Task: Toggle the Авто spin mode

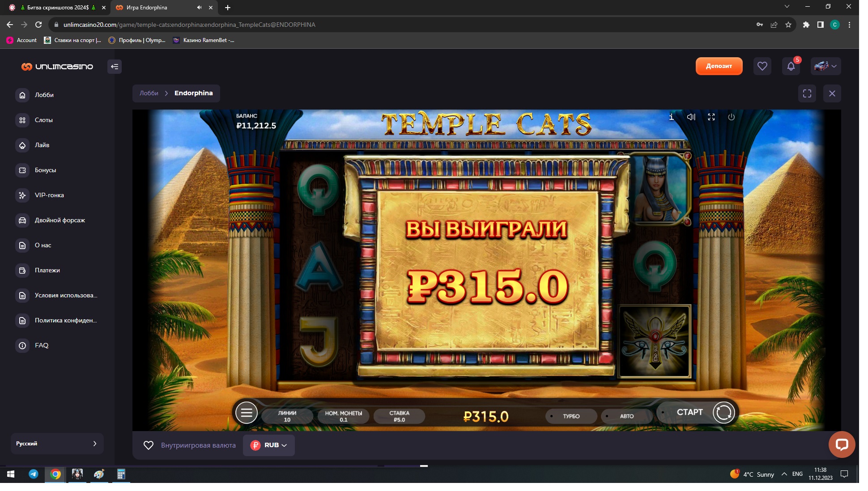Action: click(x=626, y=416)
